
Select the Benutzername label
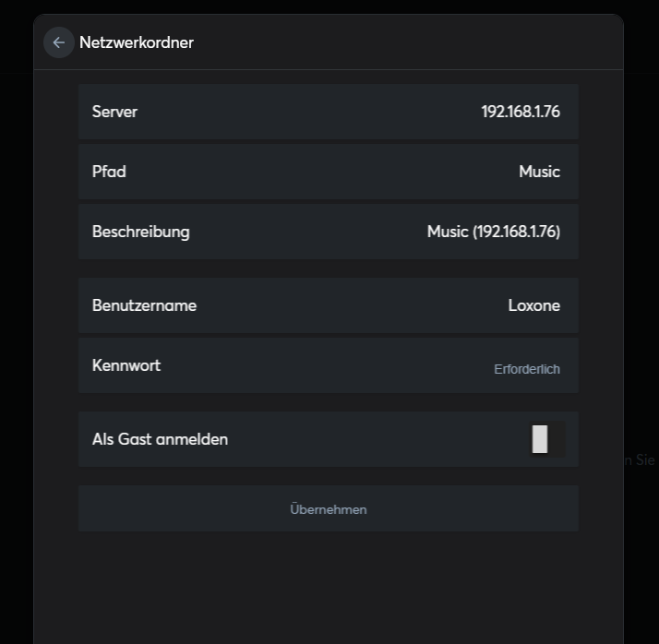144,305
